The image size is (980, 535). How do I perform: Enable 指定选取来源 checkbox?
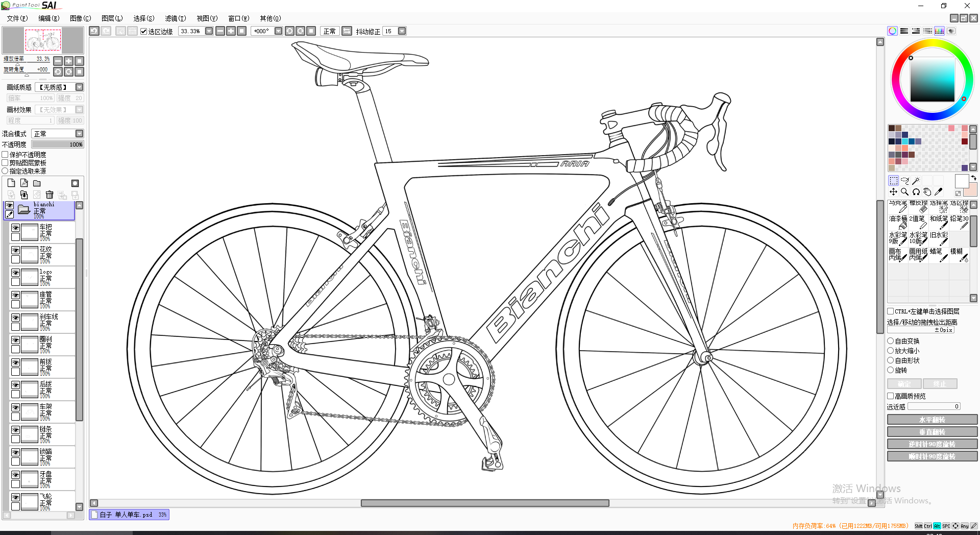[5, 171]
